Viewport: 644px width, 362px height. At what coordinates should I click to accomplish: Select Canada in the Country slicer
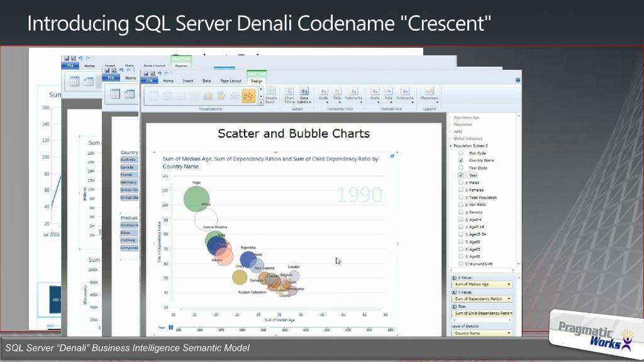click(x=129, y=167)
